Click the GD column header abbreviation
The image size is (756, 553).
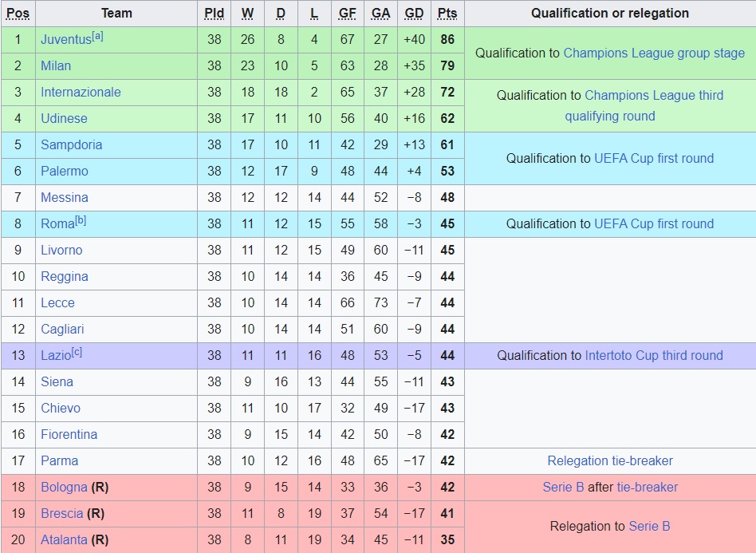pos(414,14)
